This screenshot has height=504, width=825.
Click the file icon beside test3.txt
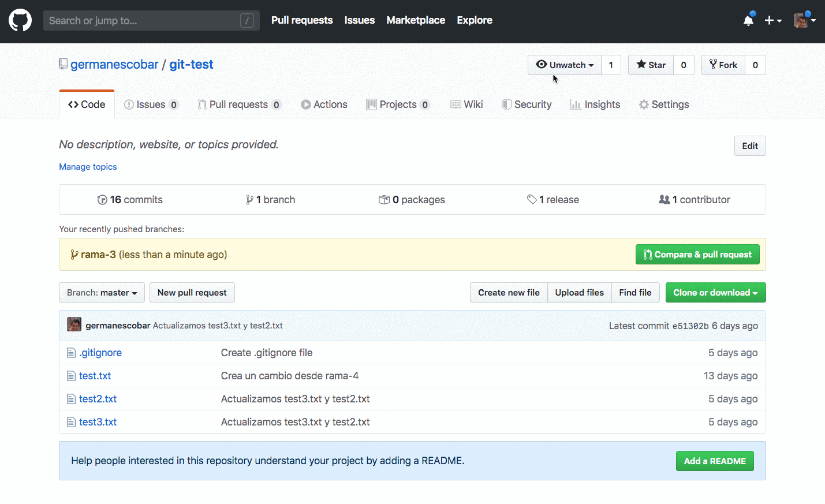(x=71, y=422)
